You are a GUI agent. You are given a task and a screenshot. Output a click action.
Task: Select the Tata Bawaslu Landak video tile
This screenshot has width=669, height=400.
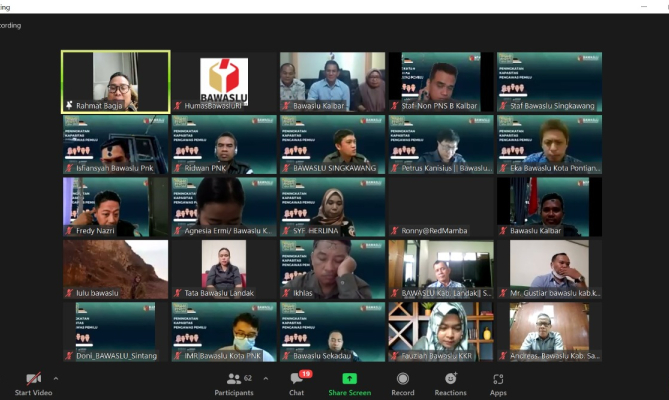coord(223,268)
